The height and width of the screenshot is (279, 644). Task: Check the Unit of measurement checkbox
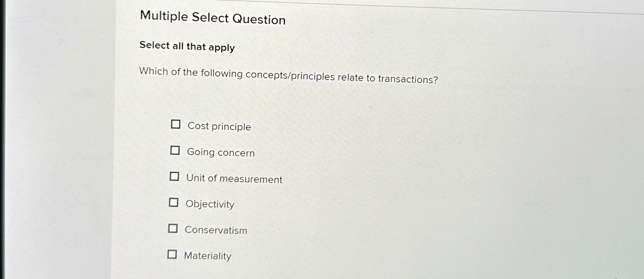[175, 176]
